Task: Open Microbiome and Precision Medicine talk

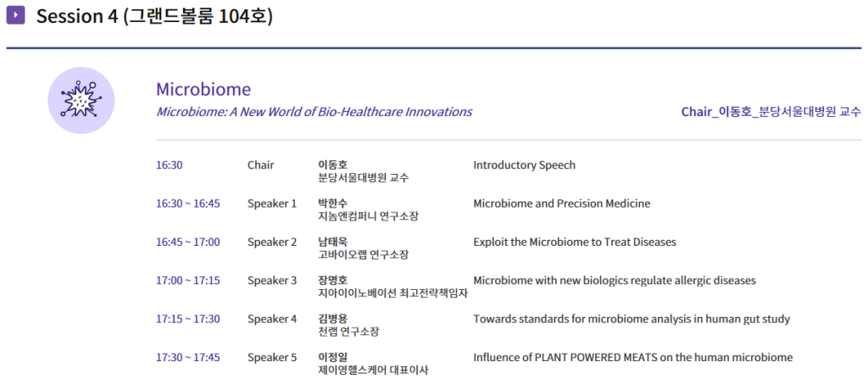Action: (562, 203)
